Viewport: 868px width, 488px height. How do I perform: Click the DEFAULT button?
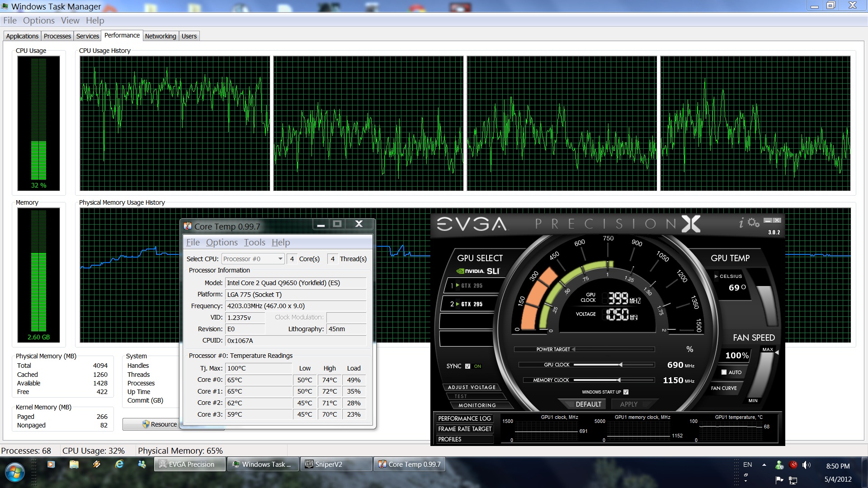pos(588,404)
